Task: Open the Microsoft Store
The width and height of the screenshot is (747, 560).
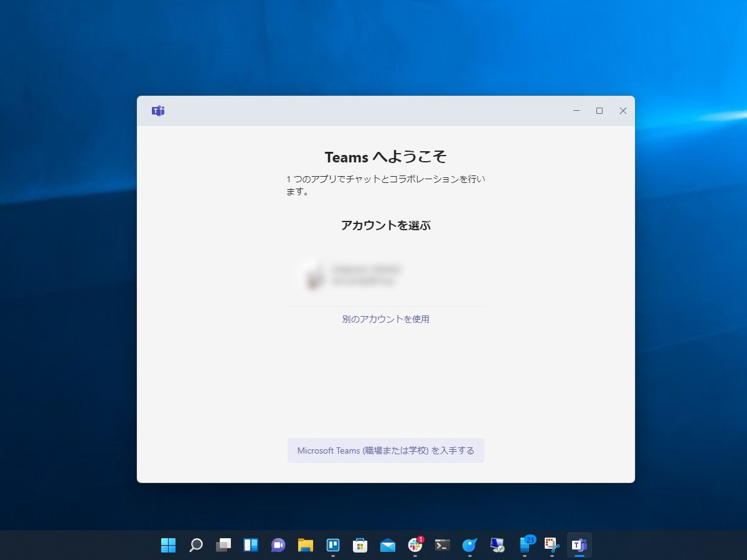Action: pyautogui.click(x=359, y=545)
